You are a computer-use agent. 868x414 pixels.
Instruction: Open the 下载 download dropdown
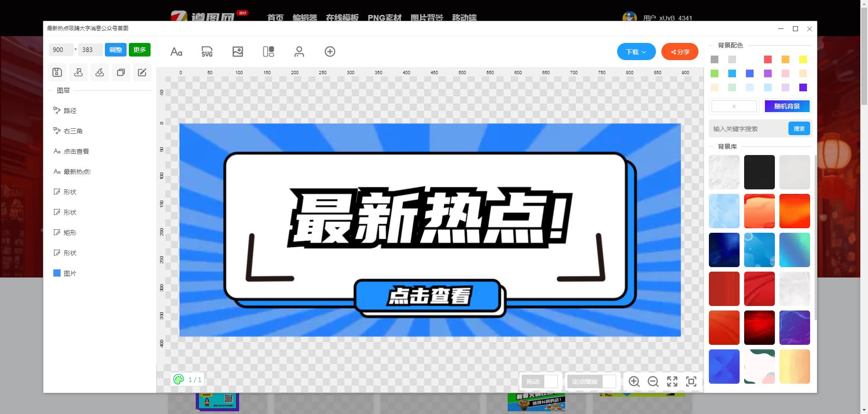[x=636, y=52]
